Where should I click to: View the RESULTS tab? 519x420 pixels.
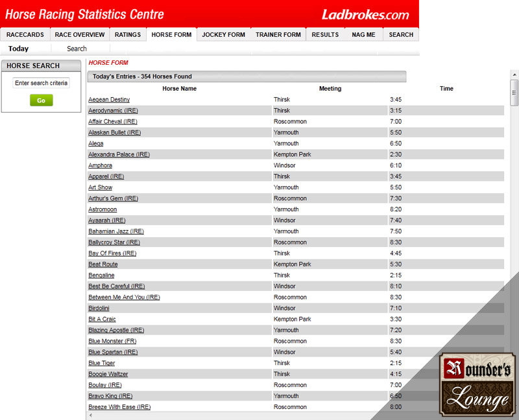click(x=325, y=34)
